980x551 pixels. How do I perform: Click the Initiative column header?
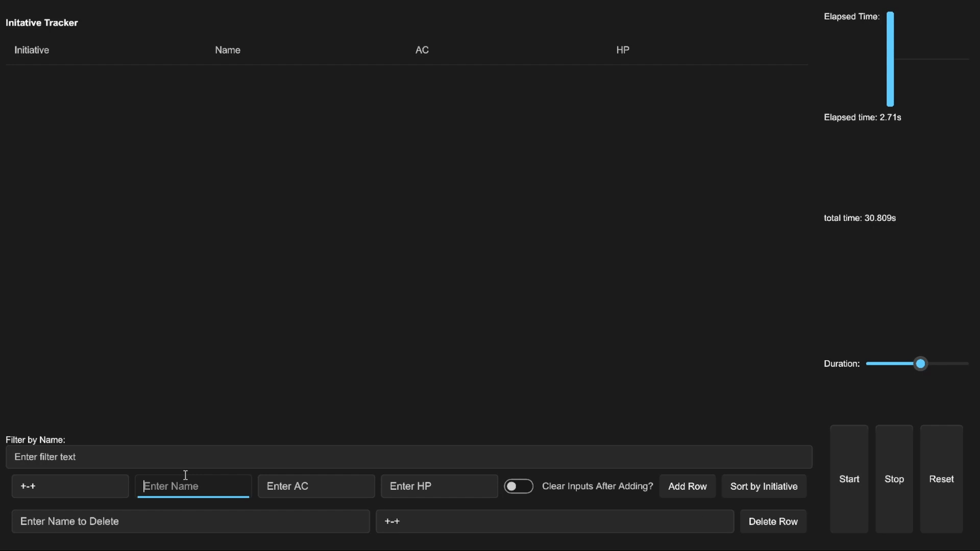[x=32, y=50]
